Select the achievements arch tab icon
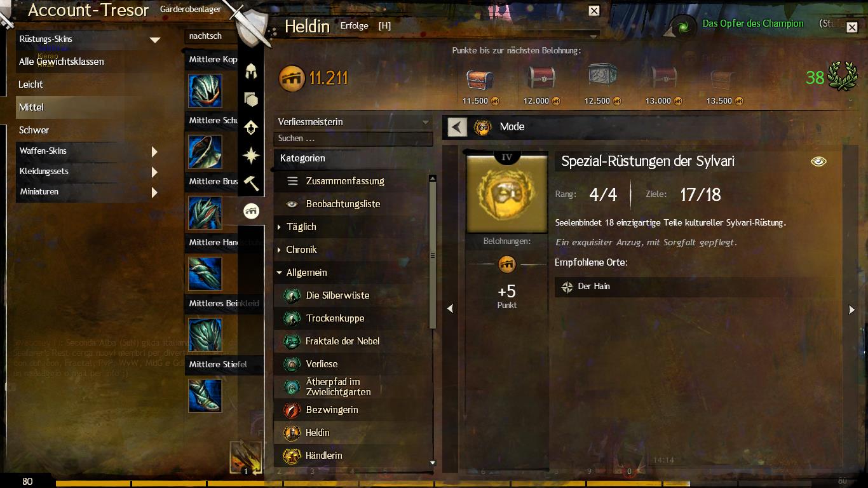 [x=251, y=211]
